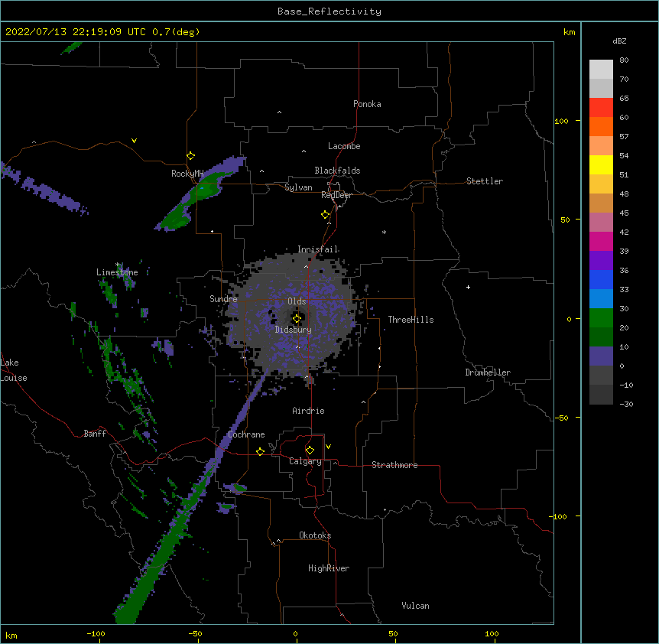This screenshot has width=659, height=644.
Task: Click the Ponoka city label
Action: tap(367, 104)
